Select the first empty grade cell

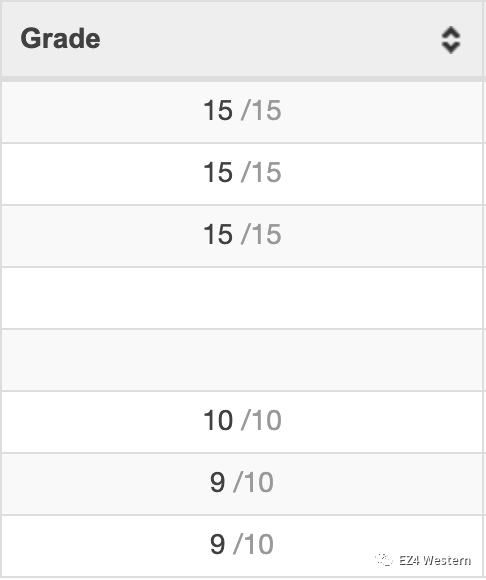click(x=242, y=298)
